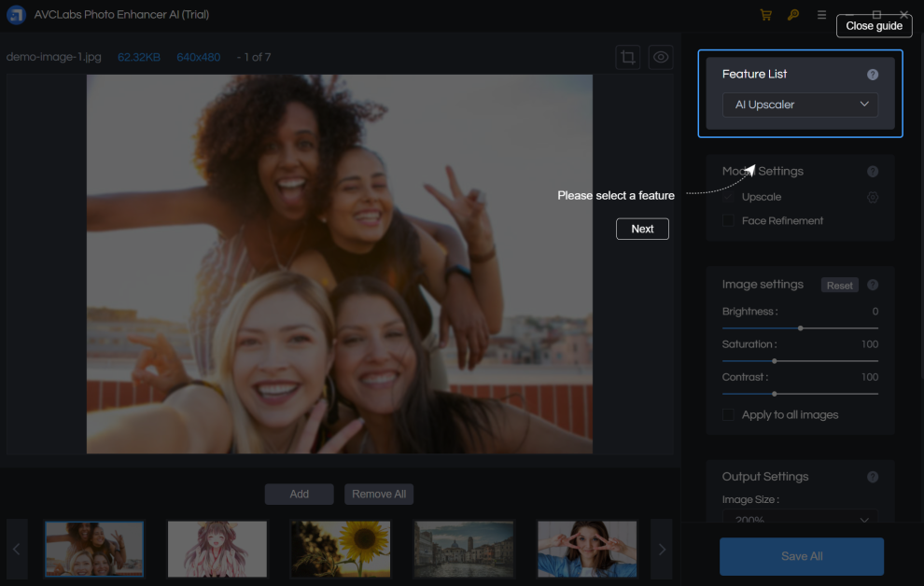Go to next thumbnails arrow
This screenshot has height=586, width=924.
[662, 550]
